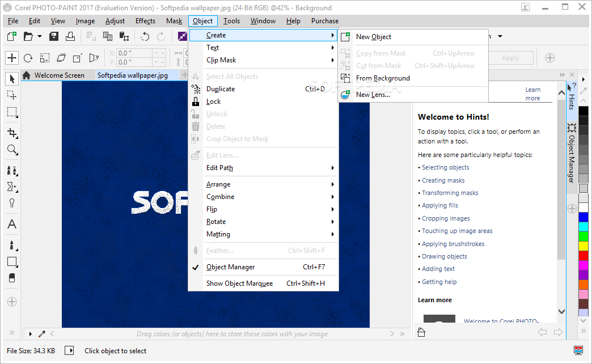The width and height of the screenshot is (592, 364).
Task: Open the Getting help hint link
Action: (439, 282)
